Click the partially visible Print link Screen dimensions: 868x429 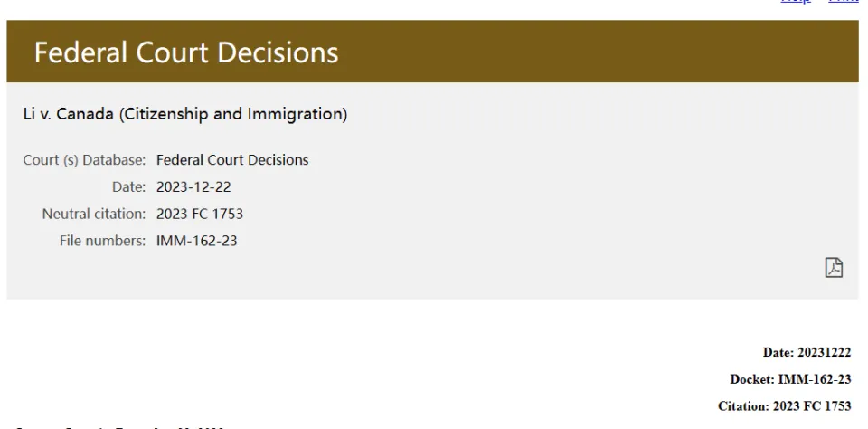tap(844, 1)
